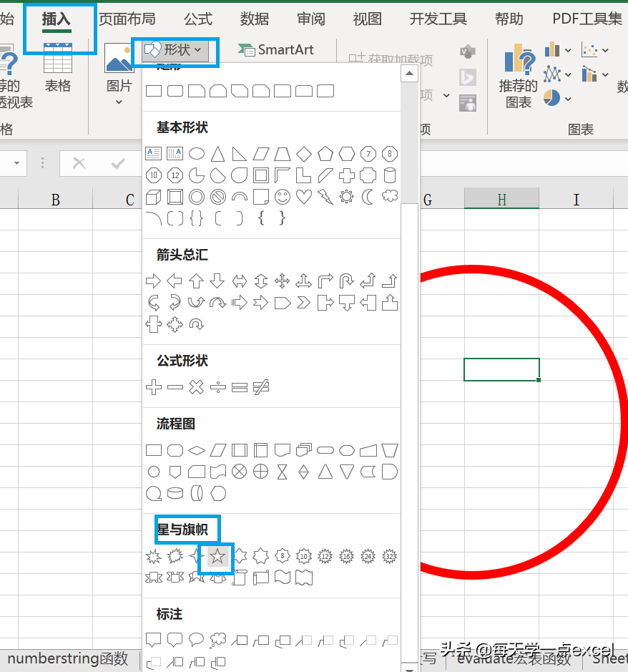Open Recommended Charts
The image size is (628, 672).
[x=519, y=76]
